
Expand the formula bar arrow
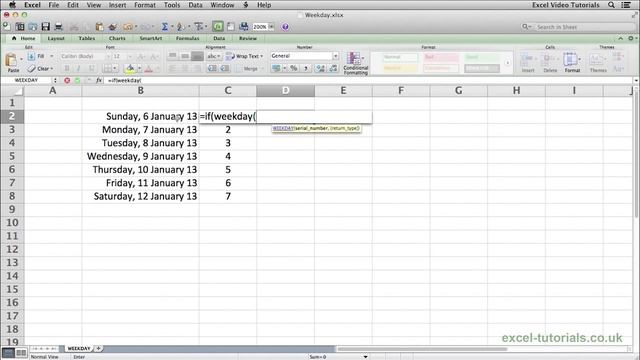coord(636,80)
